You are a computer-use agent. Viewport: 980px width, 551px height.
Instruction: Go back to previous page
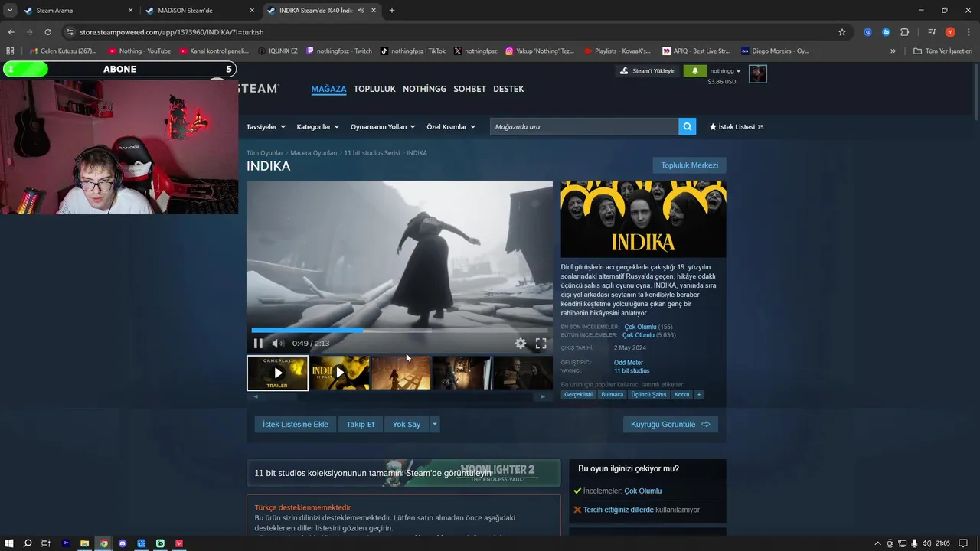click(11, 32)
